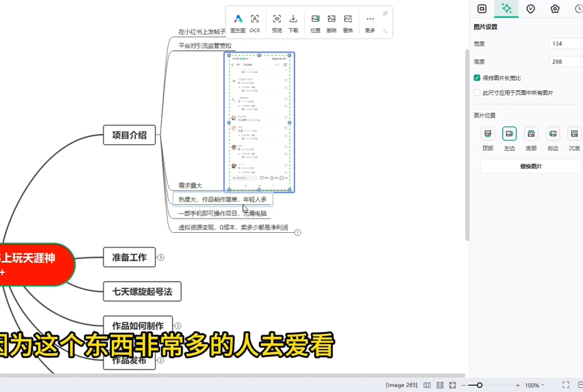Select the 七天螺旋起号法 topic node
This screenshot has width=583, height=392.
(x=142, y=292)
